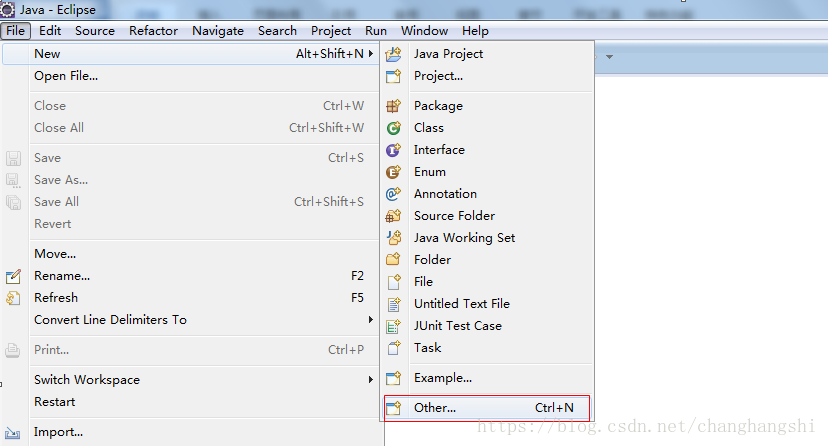
Task: Open the Window menu
Action: pos(425,31)
